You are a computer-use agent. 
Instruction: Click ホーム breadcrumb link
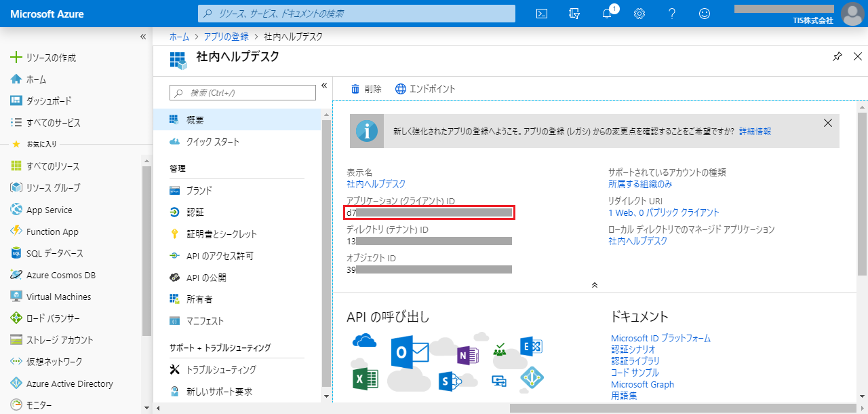(179, 37)
